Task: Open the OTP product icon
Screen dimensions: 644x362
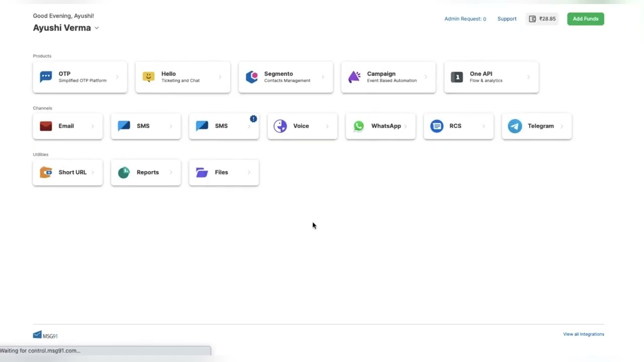Action: pyautogui.click(x=46, y=77)
